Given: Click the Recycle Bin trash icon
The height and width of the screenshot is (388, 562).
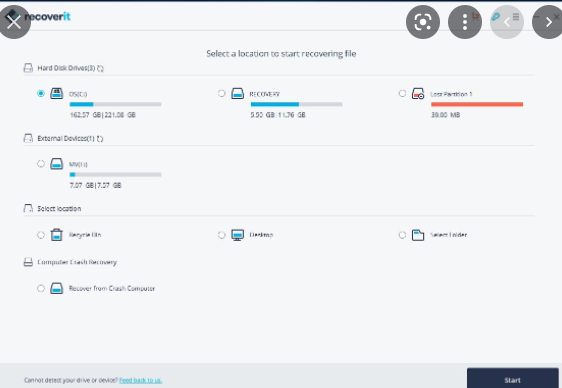Looking at the screenshot, I should pyautogui.click(x=57, y=235).
